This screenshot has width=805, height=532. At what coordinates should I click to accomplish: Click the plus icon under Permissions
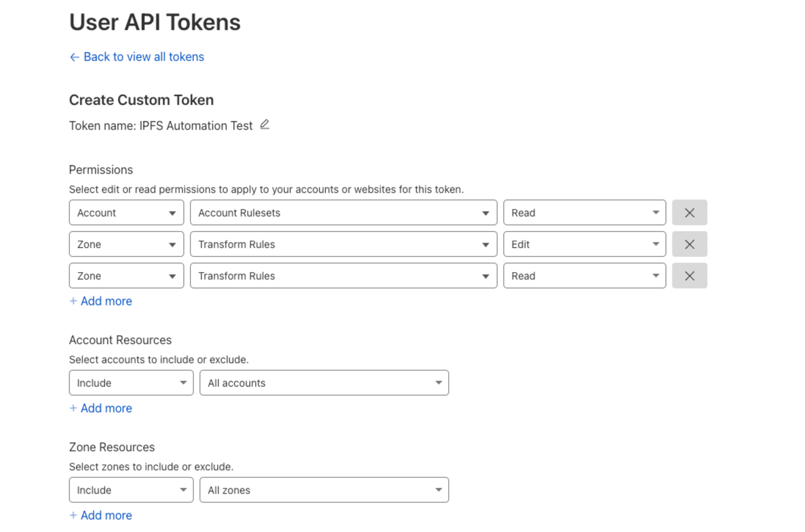(73, 301)
